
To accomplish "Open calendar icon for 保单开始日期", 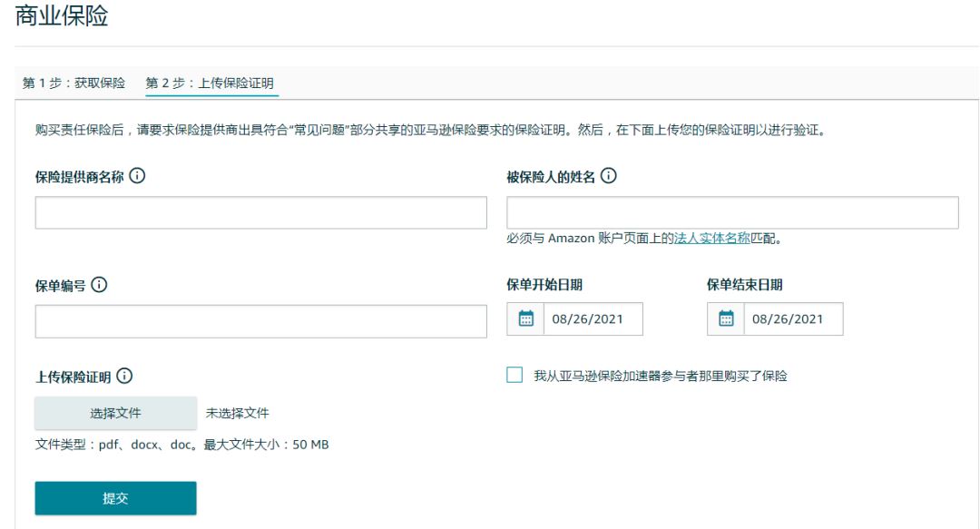I will tap(525, 318).
